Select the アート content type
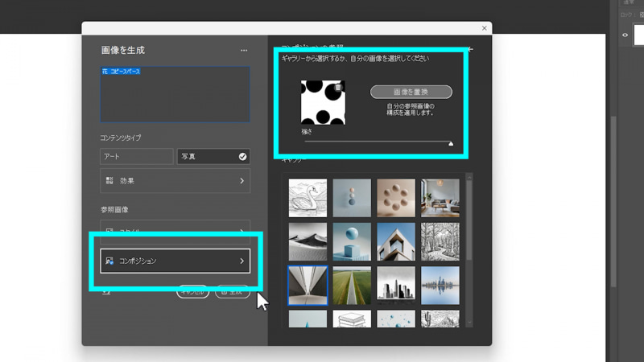Viewport: 644px width, 362px height. [137, 156]
